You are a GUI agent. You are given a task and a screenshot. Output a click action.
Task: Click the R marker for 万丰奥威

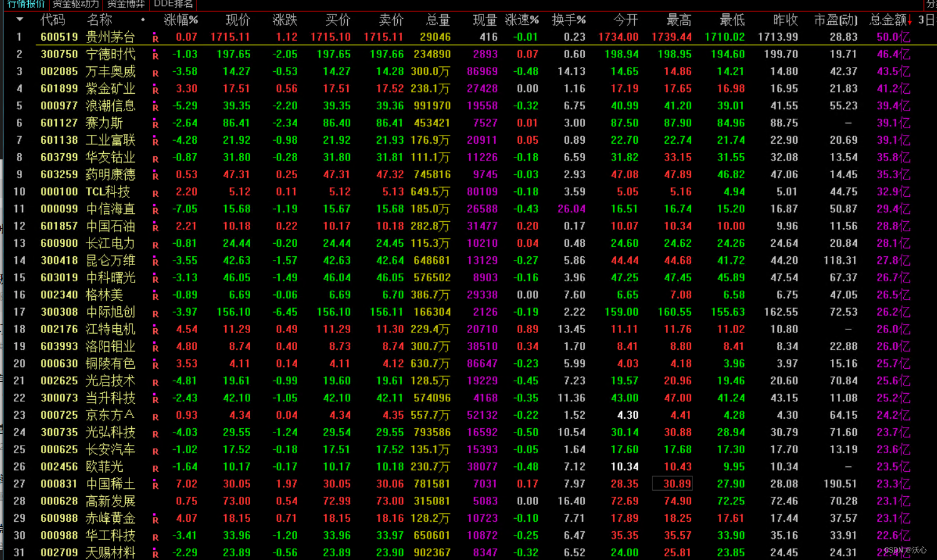tap(155, 72)
